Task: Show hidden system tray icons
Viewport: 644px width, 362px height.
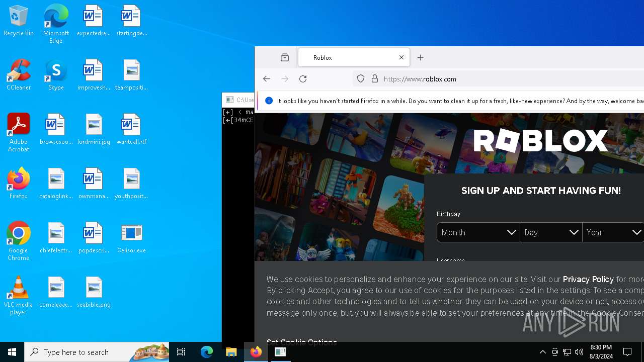Action: pos(543,352)
